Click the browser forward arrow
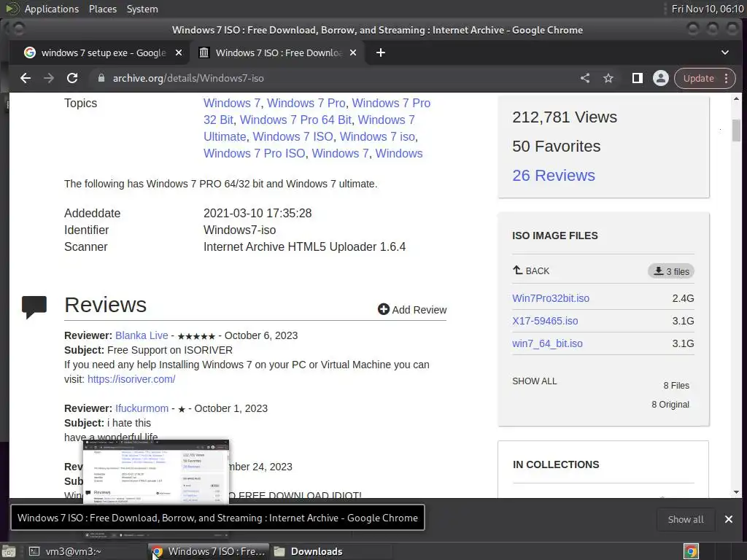This screenshot has width=747, height=560. (49, 78)
